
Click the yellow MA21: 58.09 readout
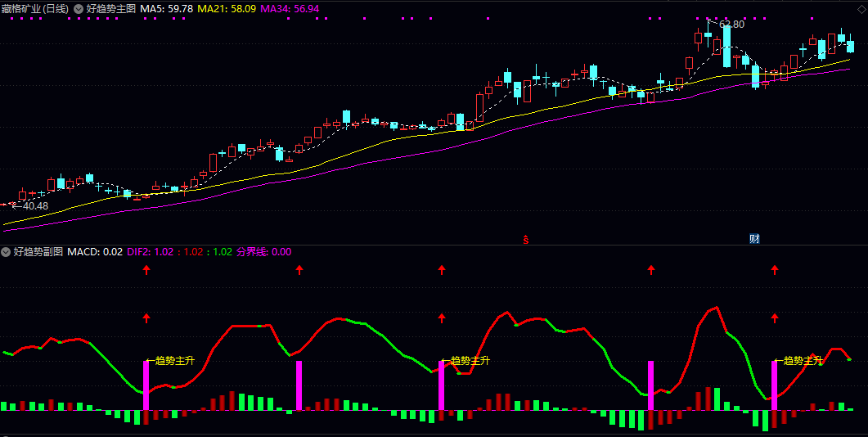227,9
